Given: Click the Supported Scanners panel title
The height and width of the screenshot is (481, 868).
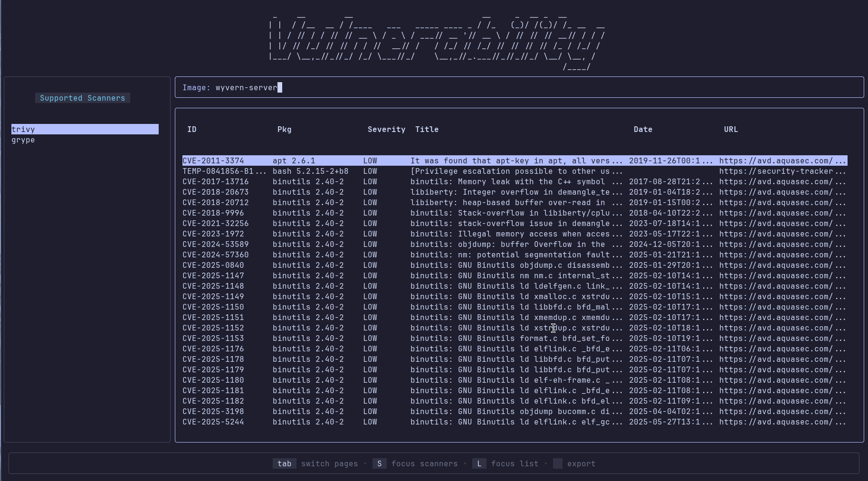Looking at the screenshot, I should pos(82,98).
